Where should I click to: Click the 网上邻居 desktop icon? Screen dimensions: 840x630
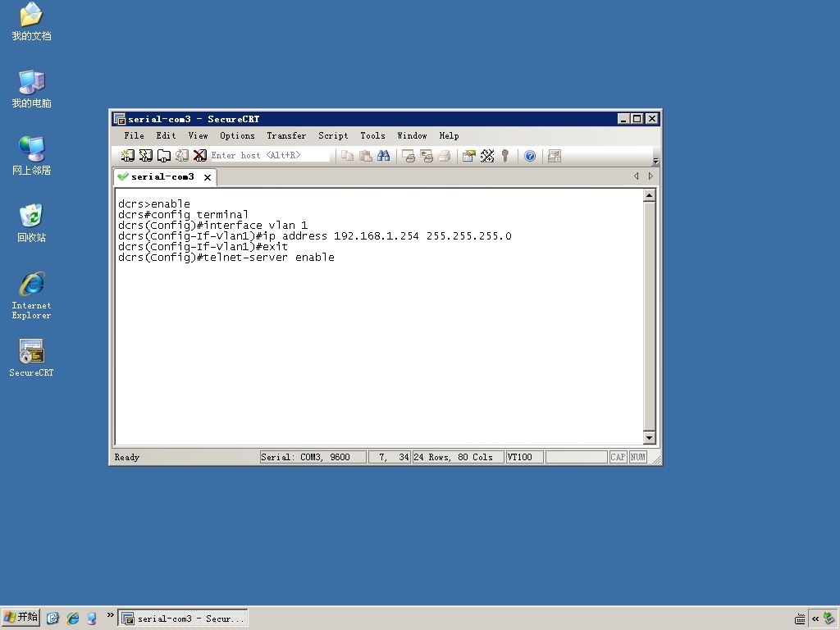pos(31,156)
